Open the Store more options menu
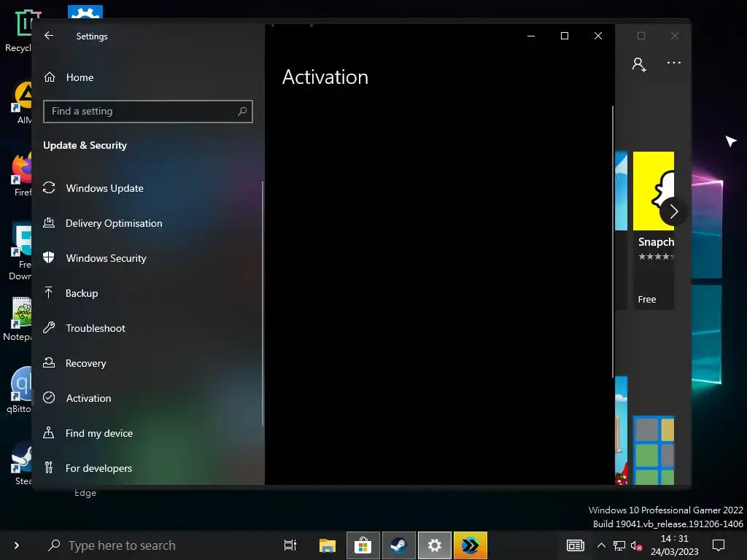 point(673,63)
